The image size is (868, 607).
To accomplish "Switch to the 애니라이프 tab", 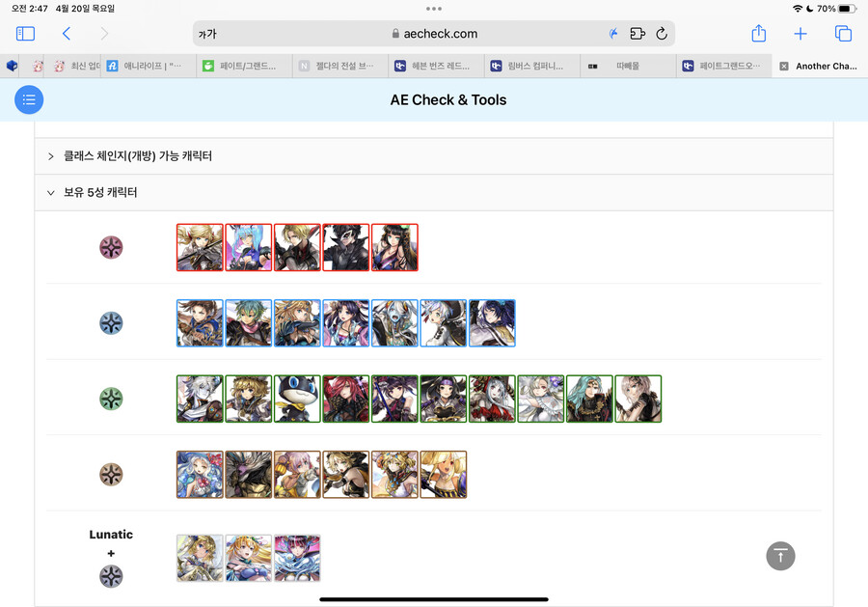I will [149, 66].
